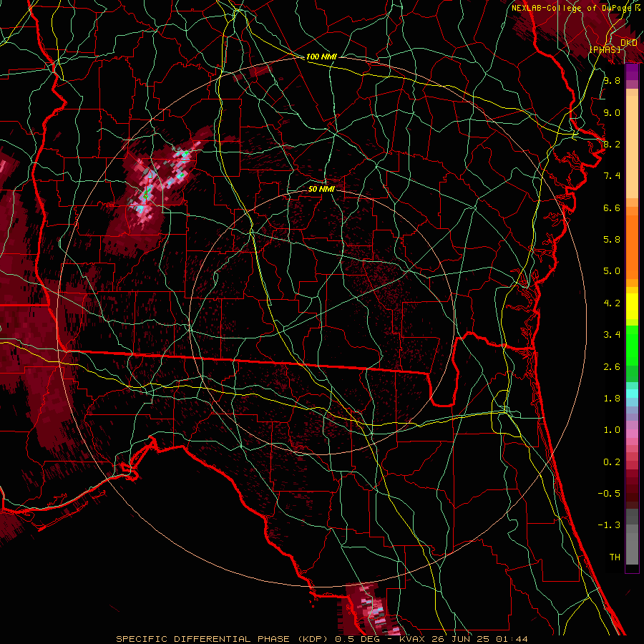The height and width of the screenshot is (644, 644).
Task: Click the 100 NMI range ring label
Action: [x=321, y=57]
